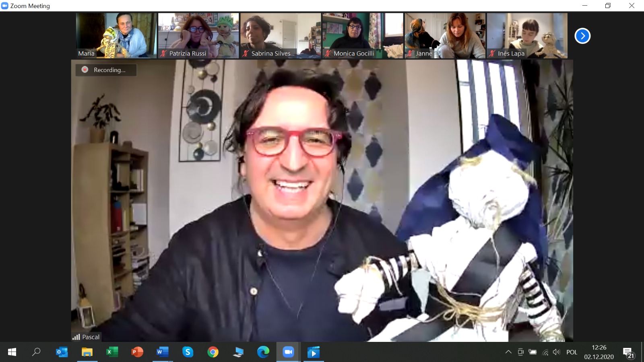Click muted microphone icon beside Monica Gocilli
The width and height of the screenshot is (644, 362).
pyautogui.click(x=328, y=53)
